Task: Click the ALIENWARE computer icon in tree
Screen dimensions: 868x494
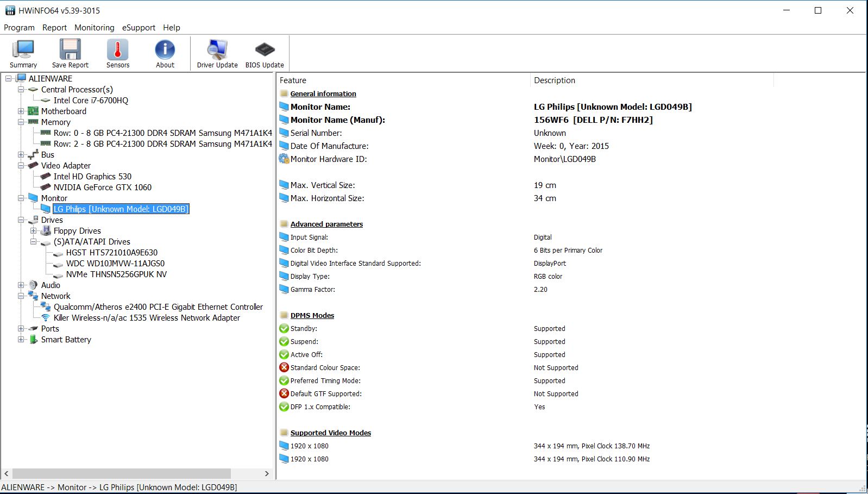Action: coord(22,78)
